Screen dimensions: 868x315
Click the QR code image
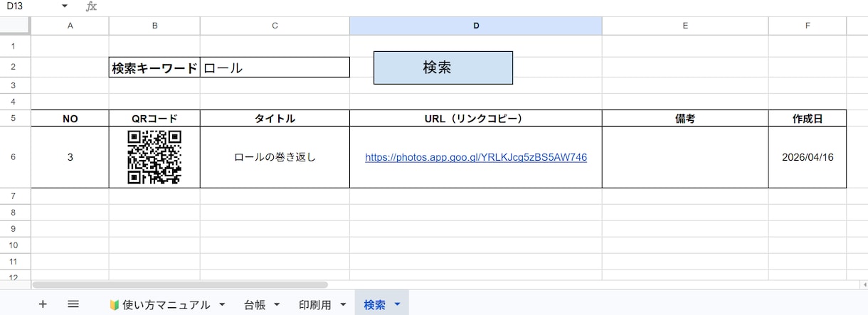coord(154,158)
